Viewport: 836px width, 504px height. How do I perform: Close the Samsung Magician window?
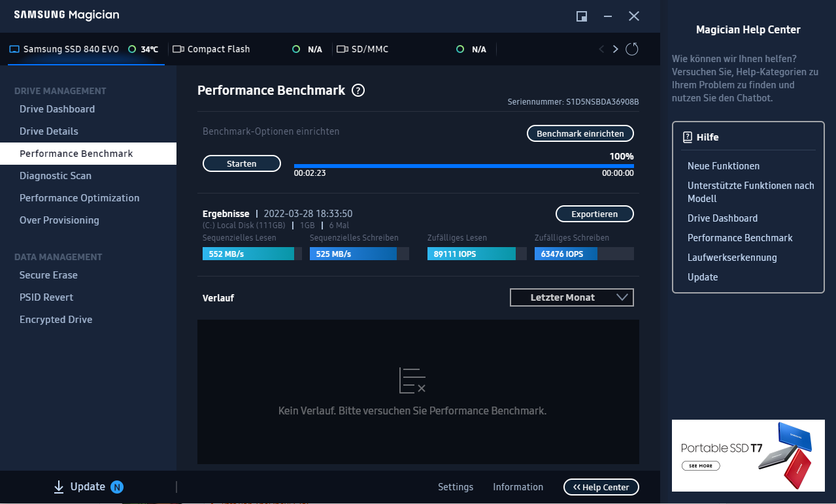[634, 16]
